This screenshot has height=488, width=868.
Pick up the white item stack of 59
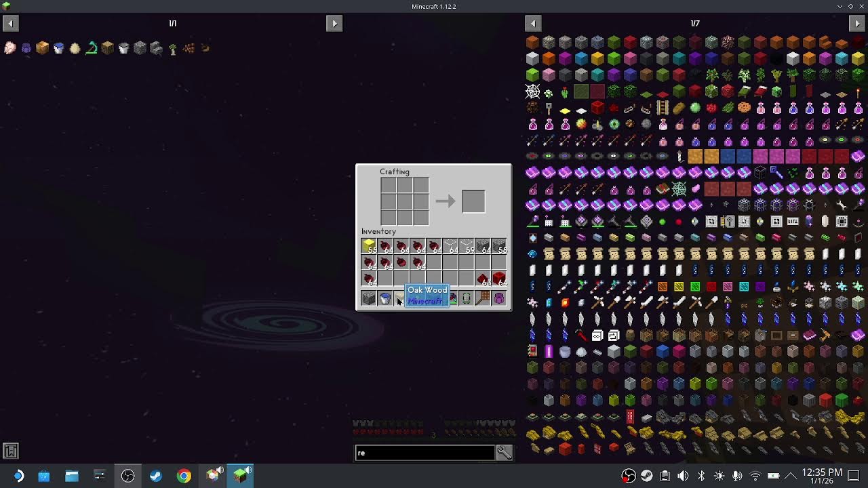click(x=467, y=246)
